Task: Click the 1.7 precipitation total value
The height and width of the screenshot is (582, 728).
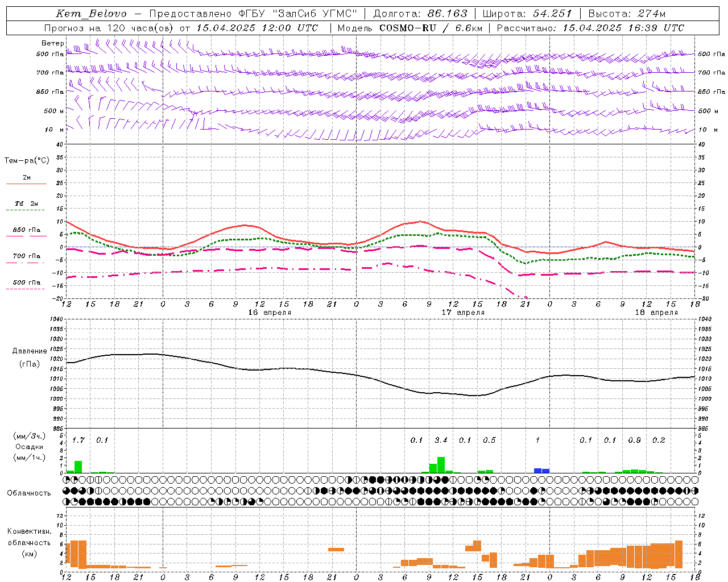Action: point(78,440)
